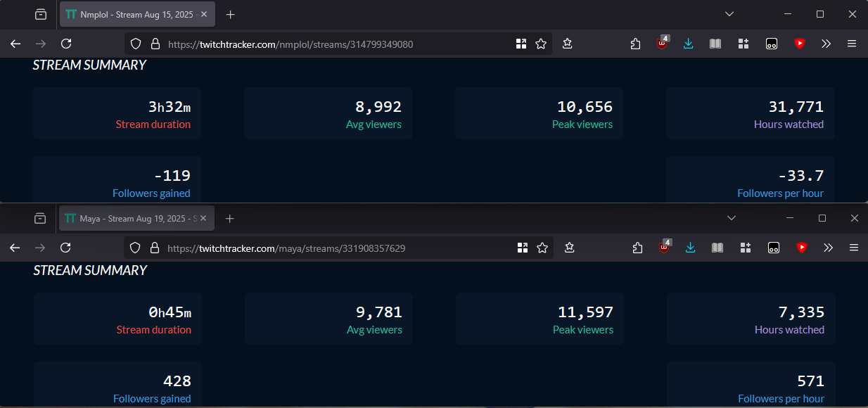Click the 31,771 hours watched value
Image resolution: width=868 pixels, height=408 pixels.
[796, 107]
